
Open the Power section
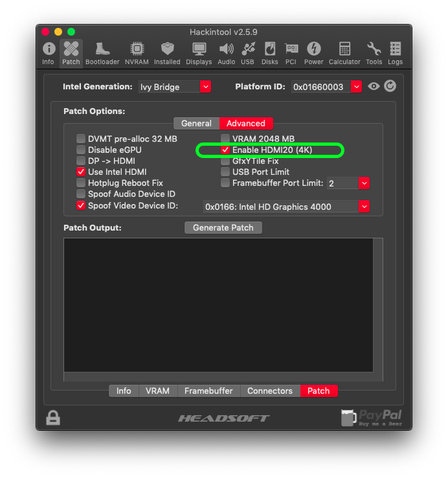pyautogui.click(x=313, y=53)
